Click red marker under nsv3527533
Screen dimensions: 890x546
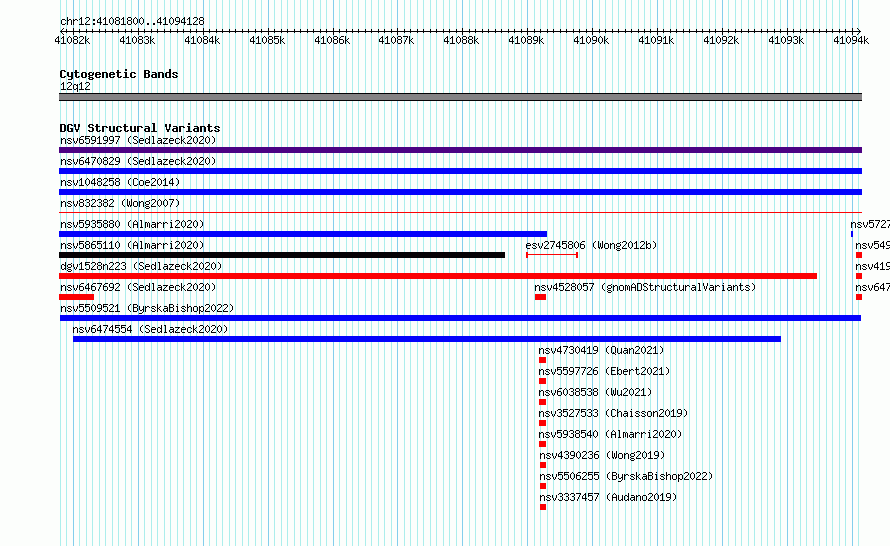click(543, 423)
